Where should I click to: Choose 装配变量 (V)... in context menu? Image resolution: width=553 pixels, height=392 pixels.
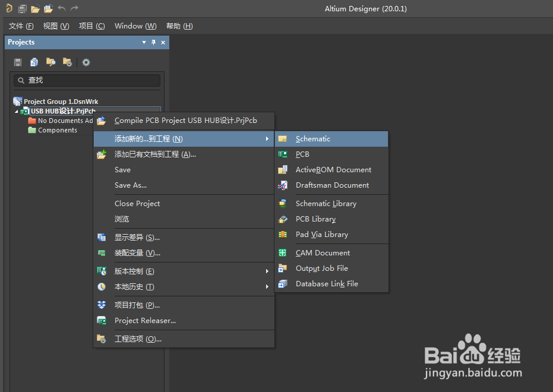(184, 253)
